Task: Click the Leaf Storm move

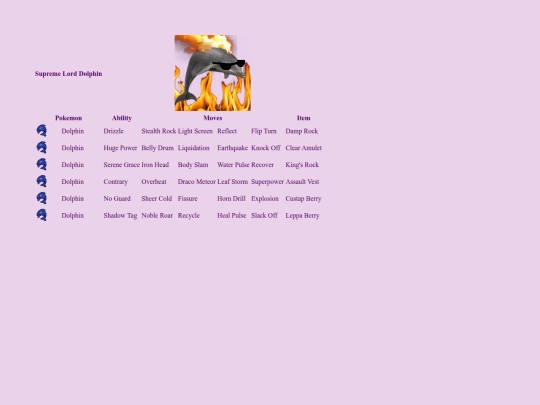Action: [232, 182]
